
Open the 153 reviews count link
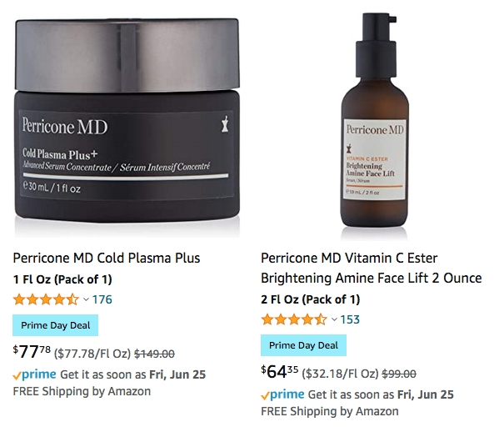[x=350, y=319]
